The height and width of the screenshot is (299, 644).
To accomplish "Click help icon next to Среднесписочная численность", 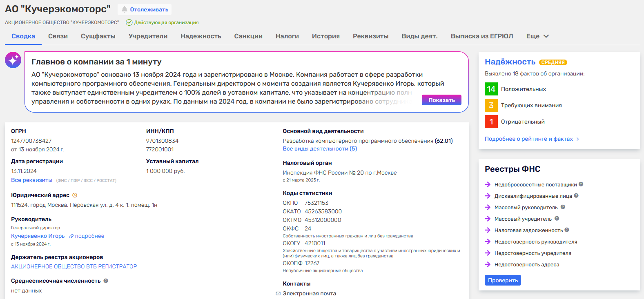I will point(106,281).
